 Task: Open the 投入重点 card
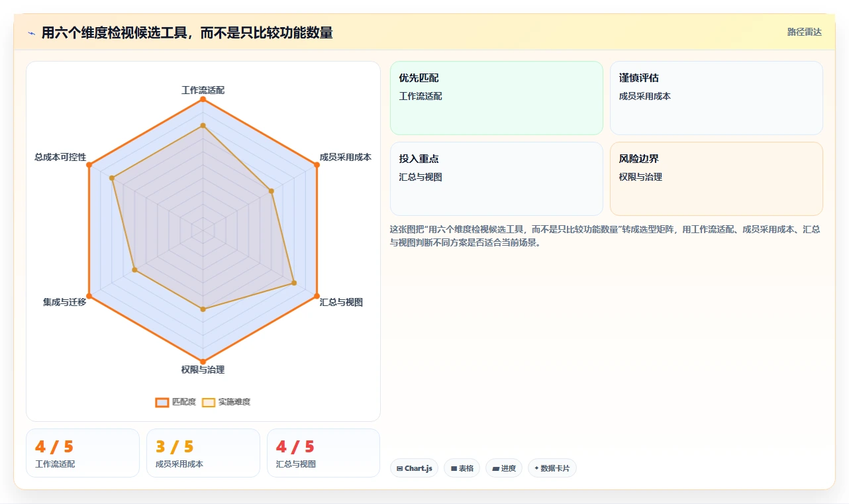[x=497, y=179]
